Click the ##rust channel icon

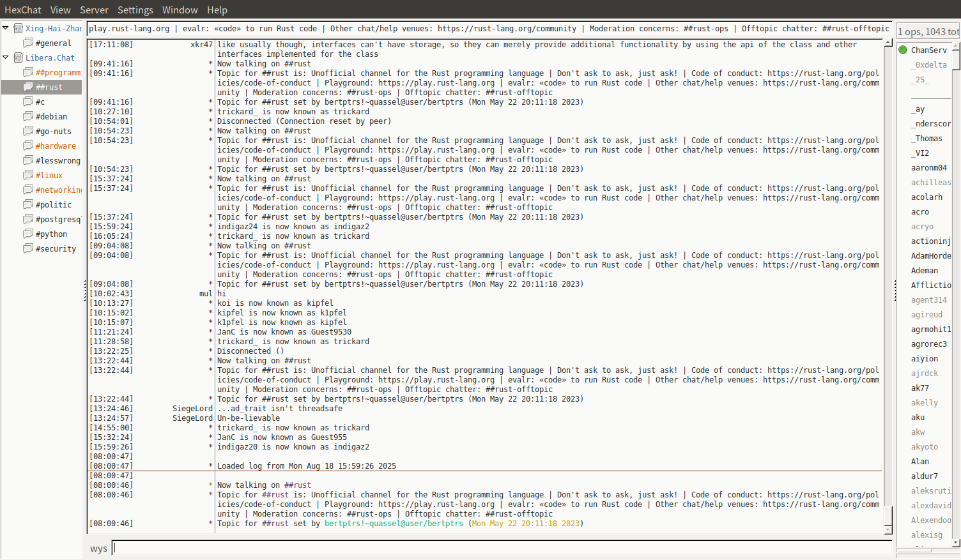pyautogui.click(x=28, y=87)
